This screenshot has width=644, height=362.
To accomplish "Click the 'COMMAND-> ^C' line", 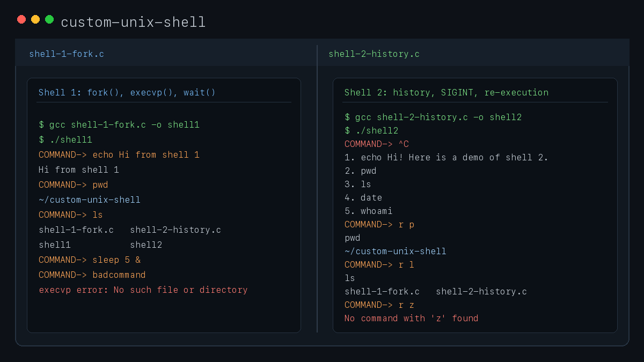I will point(377,144).
